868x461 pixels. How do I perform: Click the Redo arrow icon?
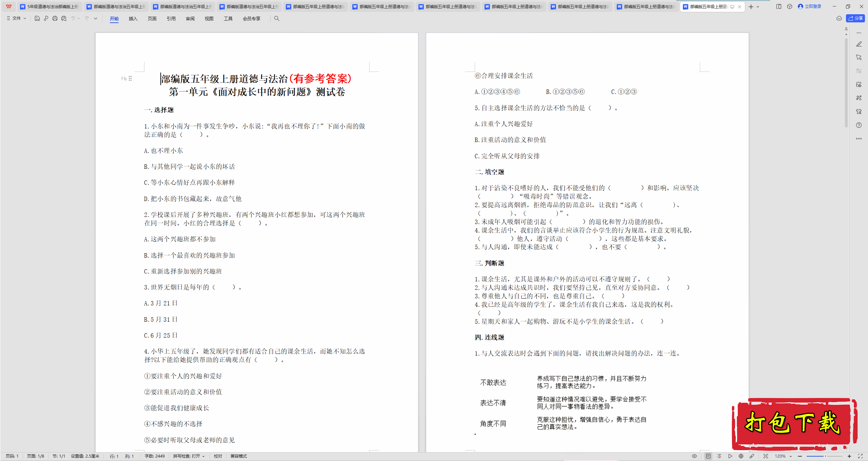(87, 19)
